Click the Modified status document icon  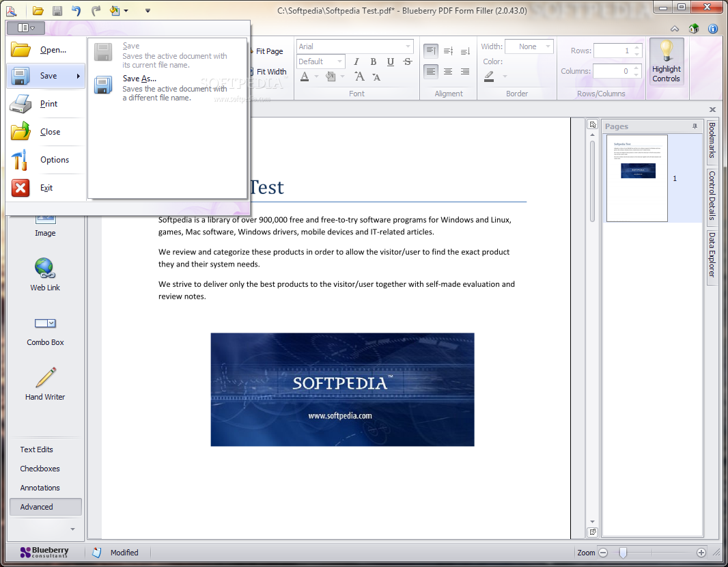pos(96,553)
